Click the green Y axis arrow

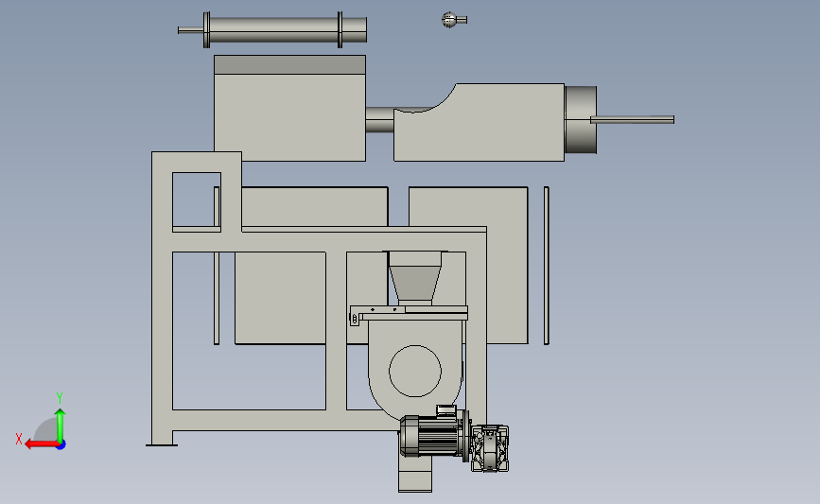(x=61, y=426)
